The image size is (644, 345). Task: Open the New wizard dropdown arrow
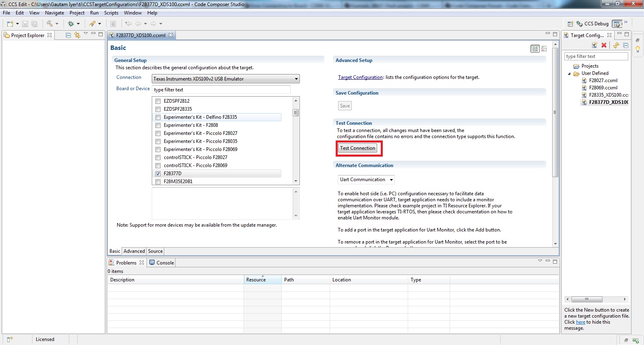(17, 24)
